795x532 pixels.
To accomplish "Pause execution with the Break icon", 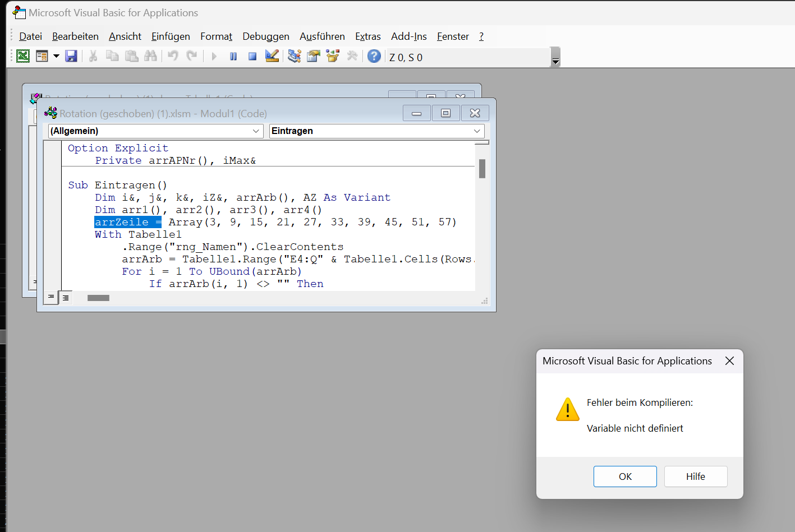I will tap(233, 56).
